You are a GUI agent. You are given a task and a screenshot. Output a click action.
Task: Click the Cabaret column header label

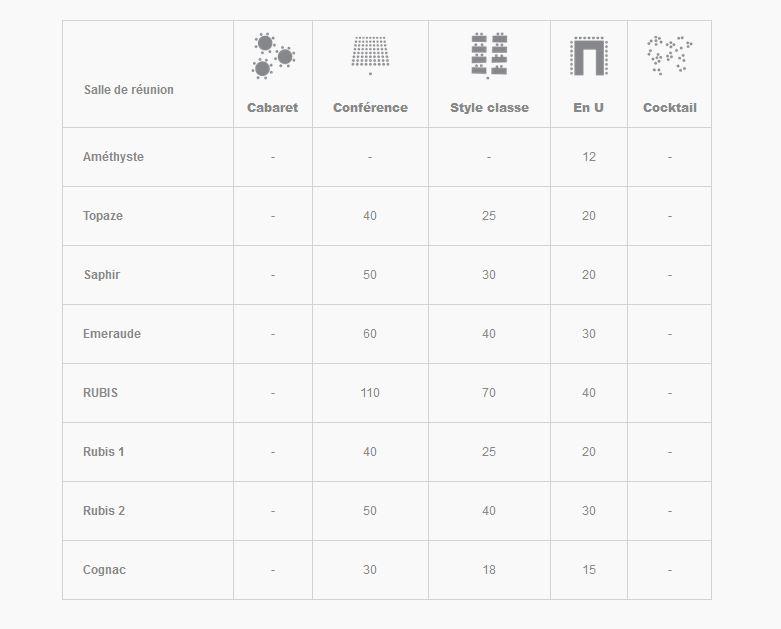272,108
